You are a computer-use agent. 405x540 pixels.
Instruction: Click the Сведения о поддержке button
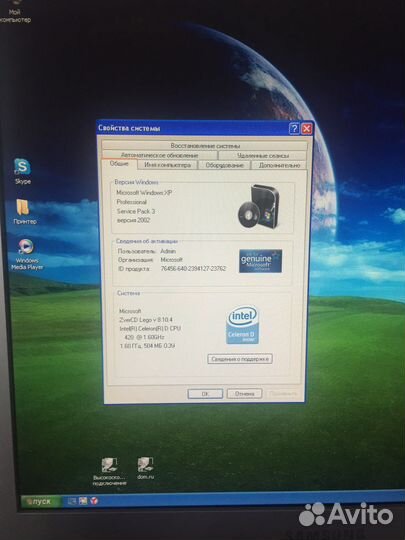(240, 359)
